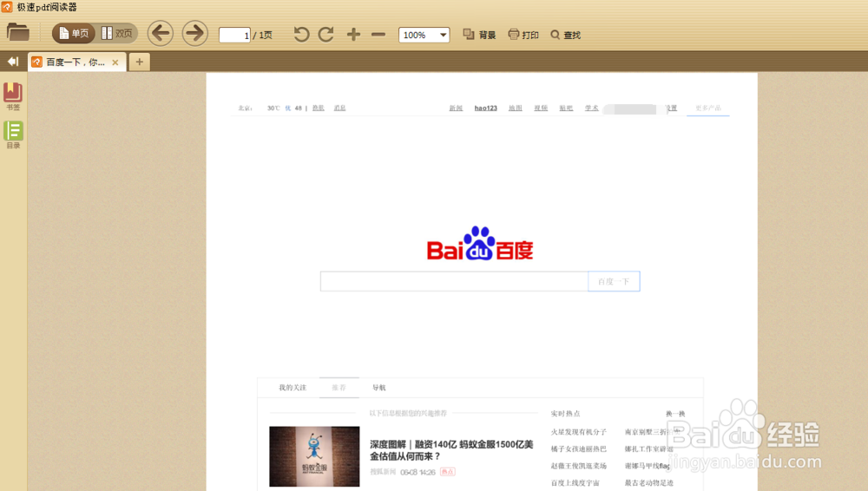Screen dimensions: 868x491
Task: Go to the previous page arrow
Action: pyautogui.click(x=161, y=34)
